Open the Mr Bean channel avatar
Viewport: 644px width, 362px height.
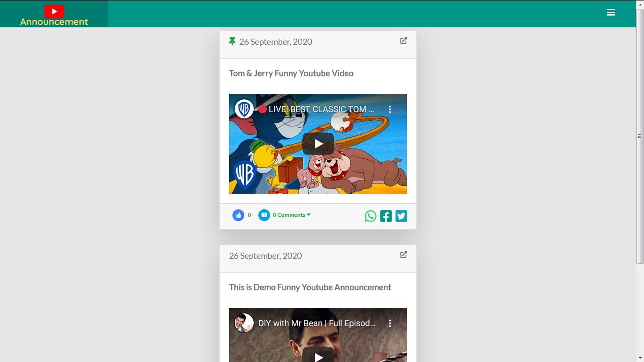[x=244, y=323]
